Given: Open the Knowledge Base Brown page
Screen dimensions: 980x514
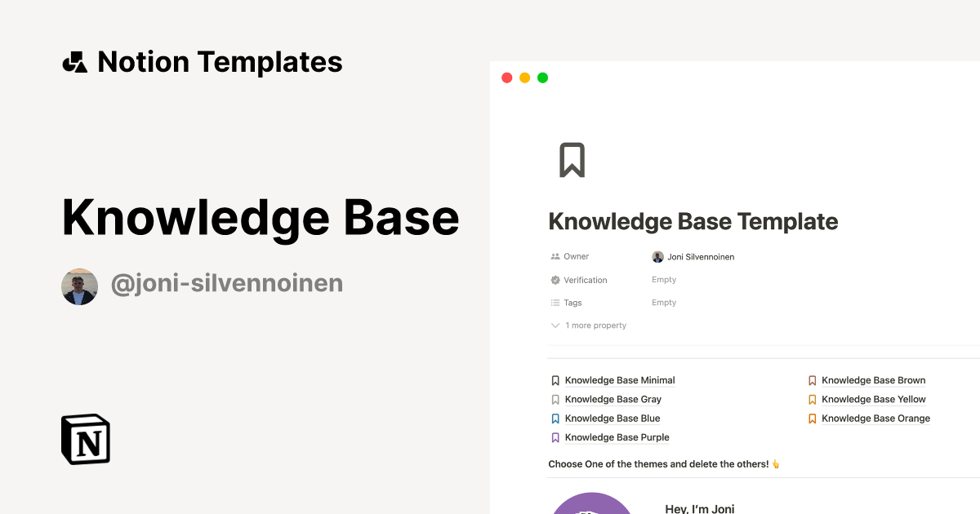Looking at the screenshot, I should 873,380.
